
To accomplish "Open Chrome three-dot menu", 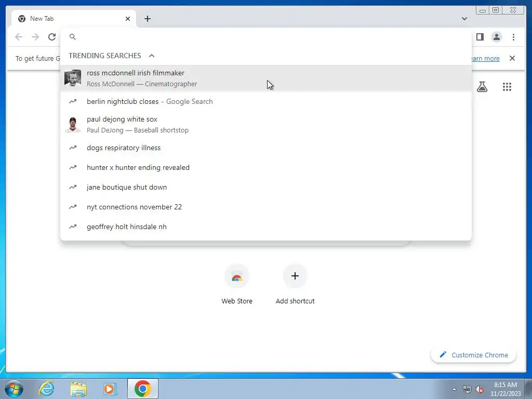I will coord(513,37).
